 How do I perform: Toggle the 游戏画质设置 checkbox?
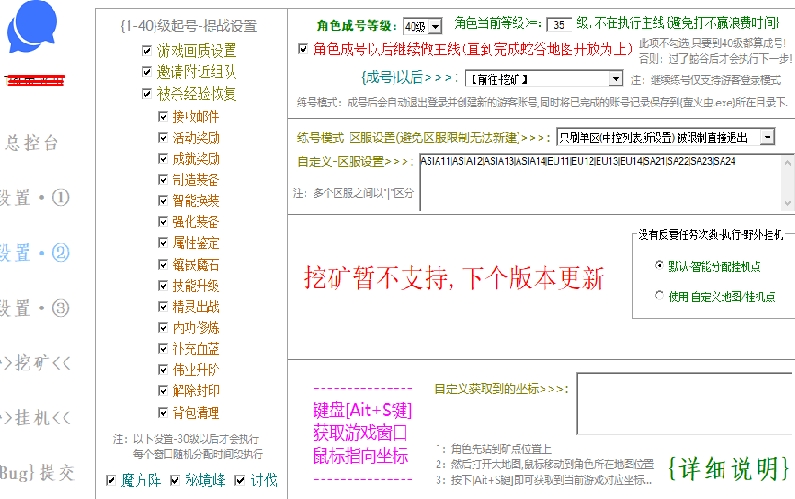(x=147, y=50)
